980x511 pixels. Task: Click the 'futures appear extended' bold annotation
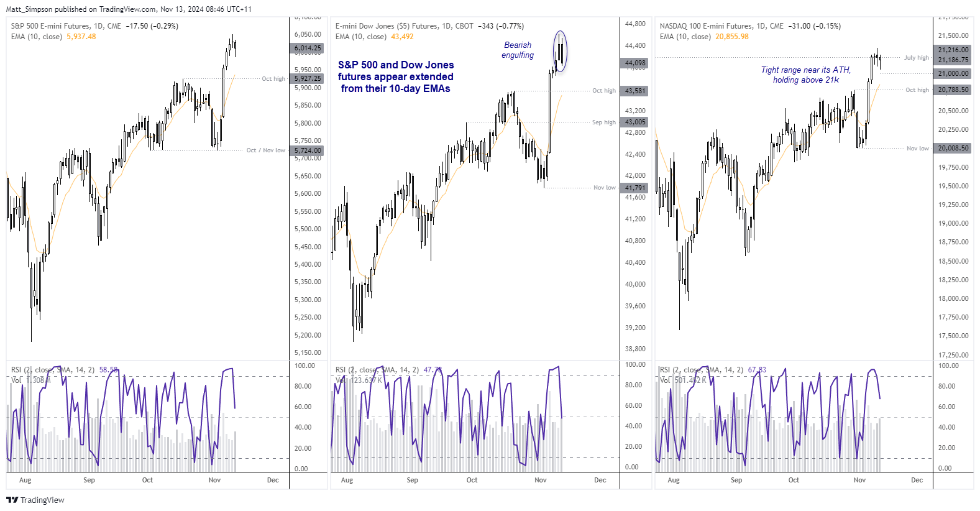tap(396, 76)
